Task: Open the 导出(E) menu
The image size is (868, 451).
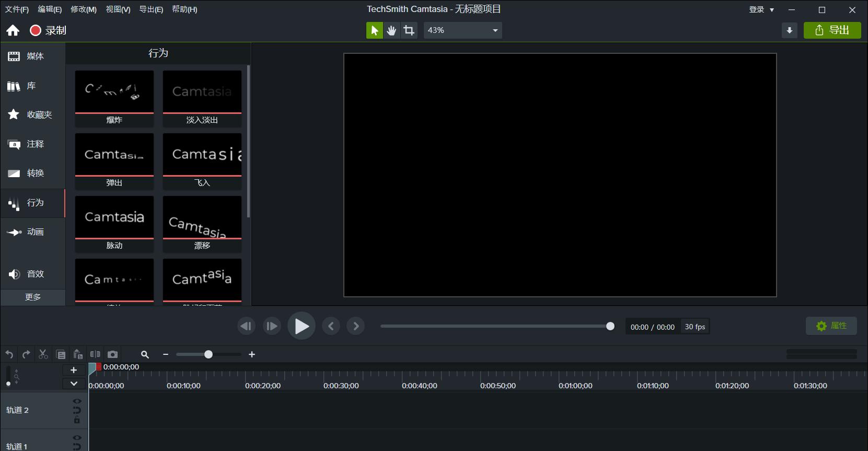Action: tap(151, 9)
